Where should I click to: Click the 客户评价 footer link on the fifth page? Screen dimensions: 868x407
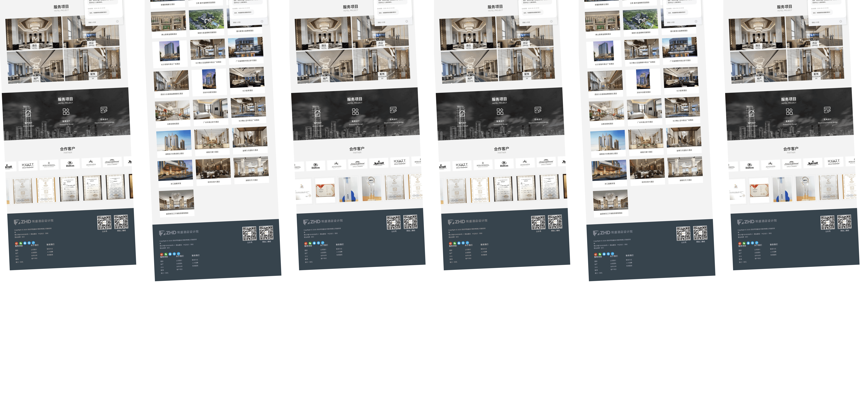614,269
